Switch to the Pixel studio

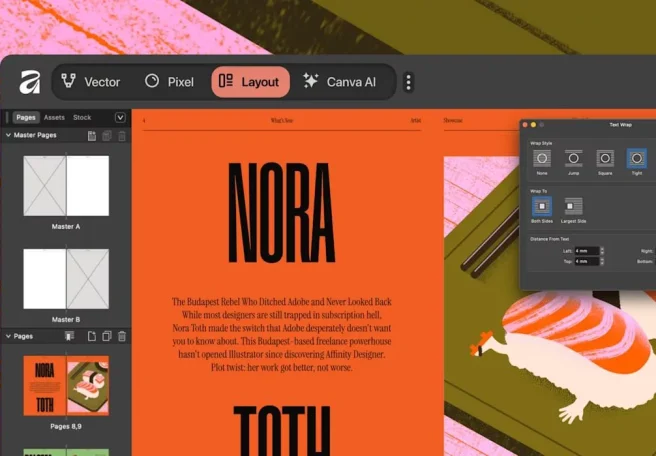[x=169, y=82]
